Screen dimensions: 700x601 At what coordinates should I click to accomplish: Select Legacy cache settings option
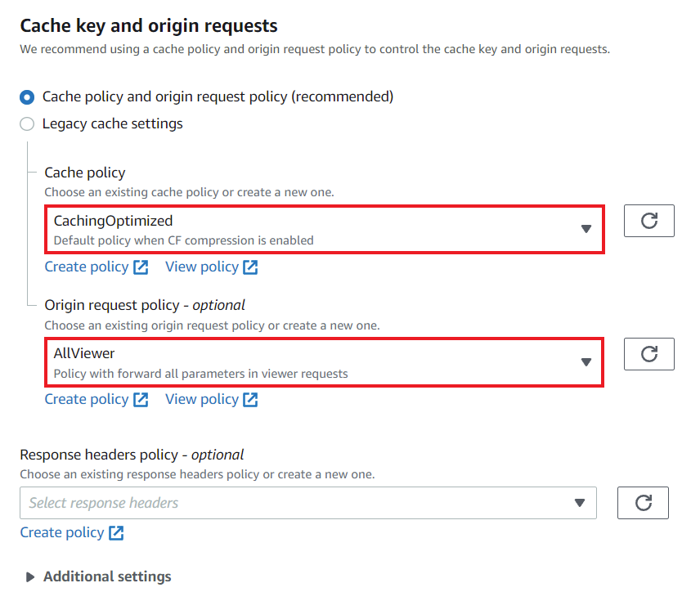click(x=25, y=123)
